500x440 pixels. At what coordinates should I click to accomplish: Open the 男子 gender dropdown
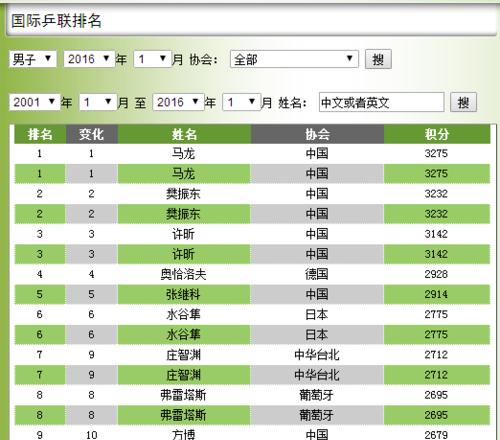(33, 59)
